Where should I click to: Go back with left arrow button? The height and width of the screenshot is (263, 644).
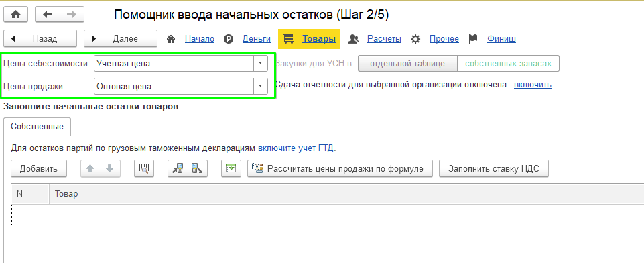point(48,14)
